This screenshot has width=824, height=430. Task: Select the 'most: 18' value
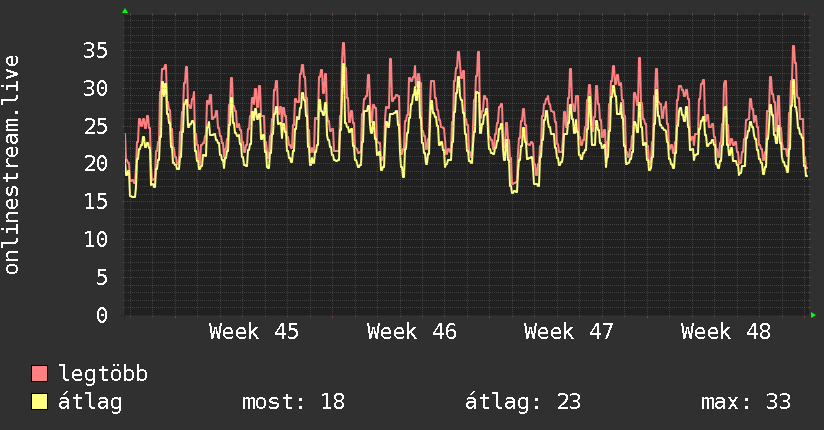293,402
